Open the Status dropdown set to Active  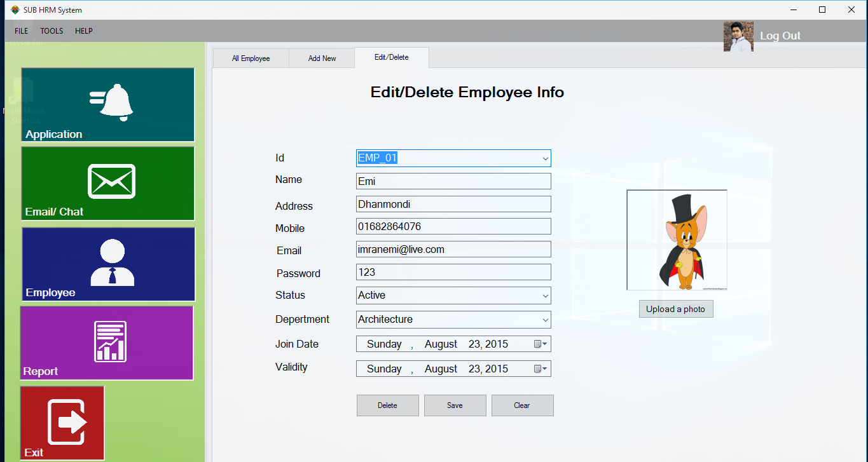(x=545, y=296)
